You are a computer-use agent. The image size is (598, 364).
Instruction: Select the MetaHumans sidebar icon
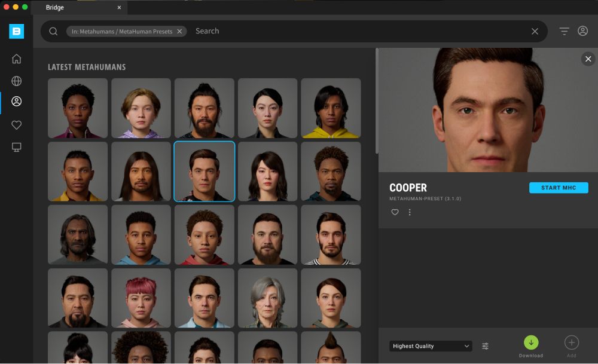(17, 102)
